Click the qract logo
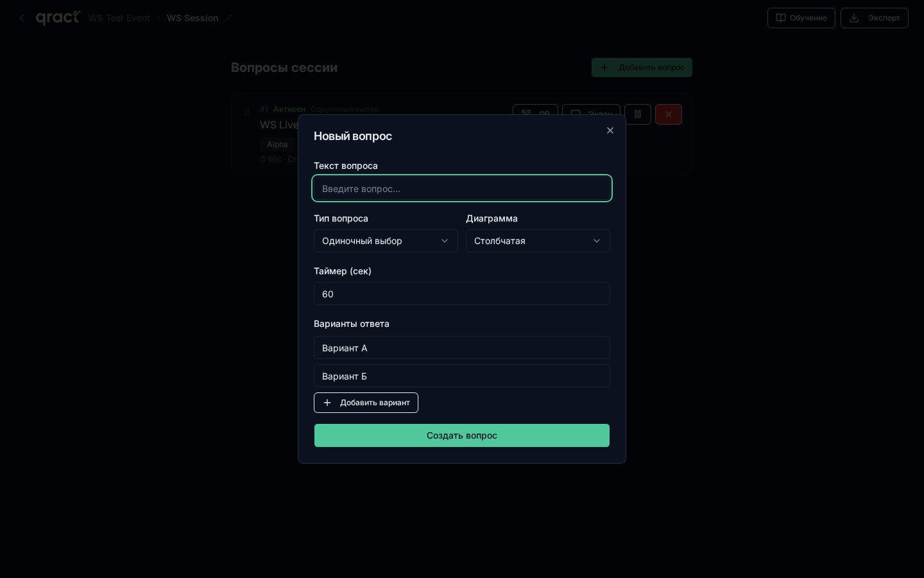This screenshot has width=924, height=578. (58, 18)
